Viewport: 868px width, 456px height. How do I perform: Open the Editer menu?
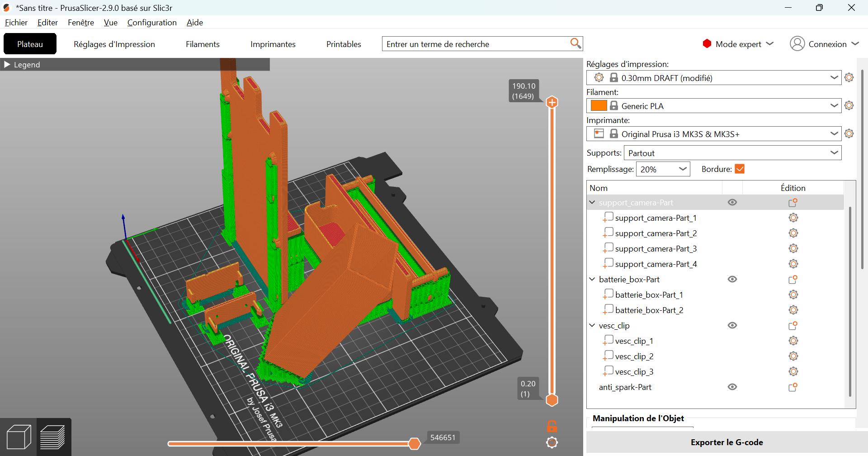(x=47, y=23)
